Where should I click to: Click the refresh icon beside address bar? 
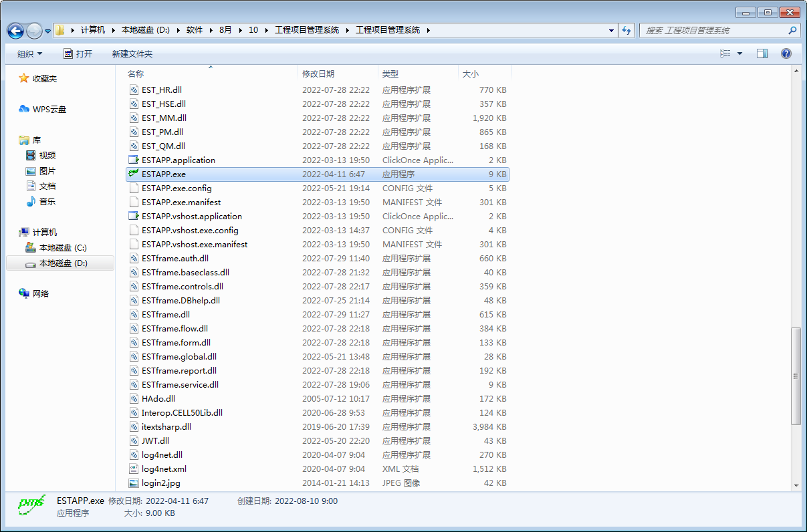(626, 30)
